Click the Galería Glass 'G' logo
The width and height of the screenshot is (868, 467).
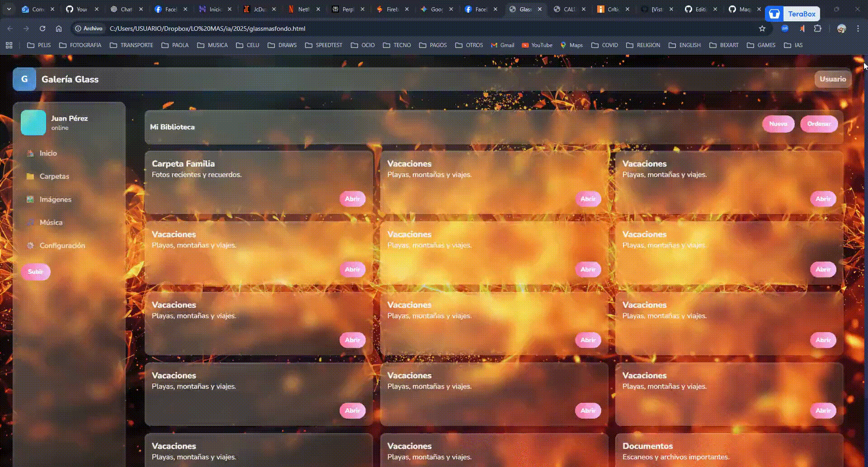(24, 79)
